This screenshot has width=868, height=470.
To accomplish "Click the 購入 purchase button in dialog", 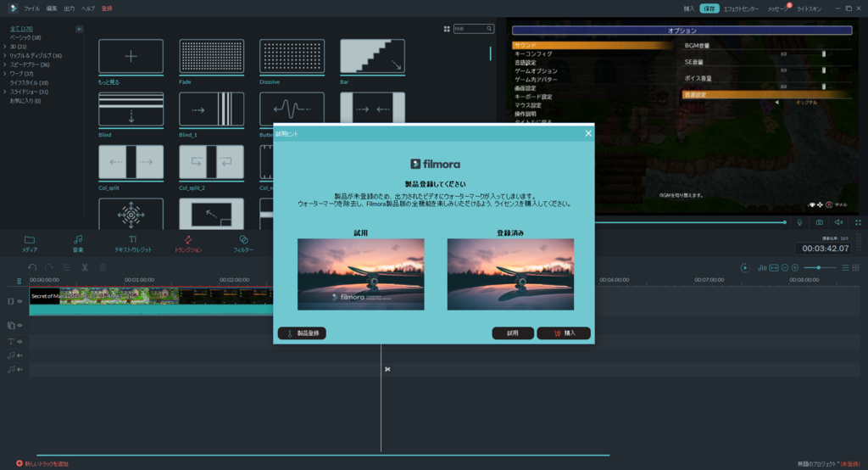I will (x=564, y=333).
